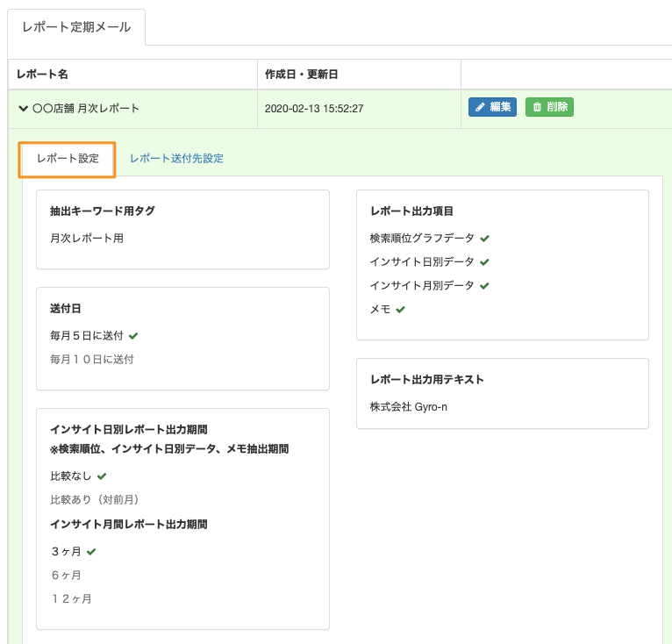Click 株式会社 Gyro-n output text

409,407
